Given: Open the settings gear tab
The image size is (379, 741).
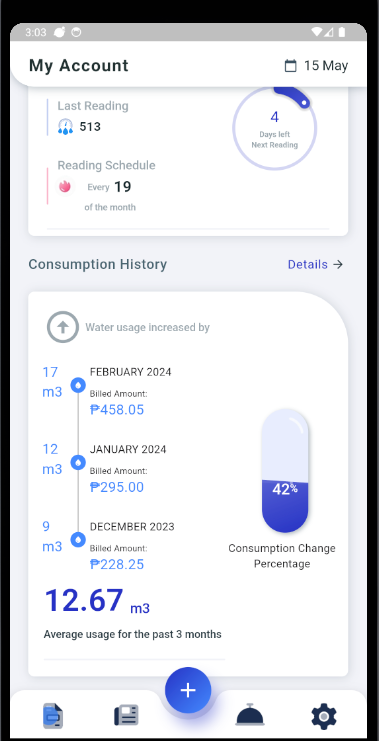Looking at the screenshot, I should (x=324, y=716).
